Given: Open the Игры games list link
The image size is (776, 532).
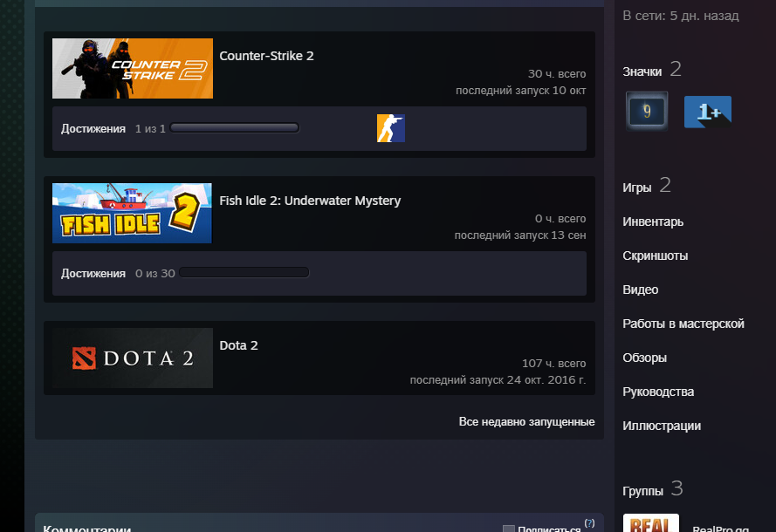Looking at the screenshot, I should click(x=636, y=188).
